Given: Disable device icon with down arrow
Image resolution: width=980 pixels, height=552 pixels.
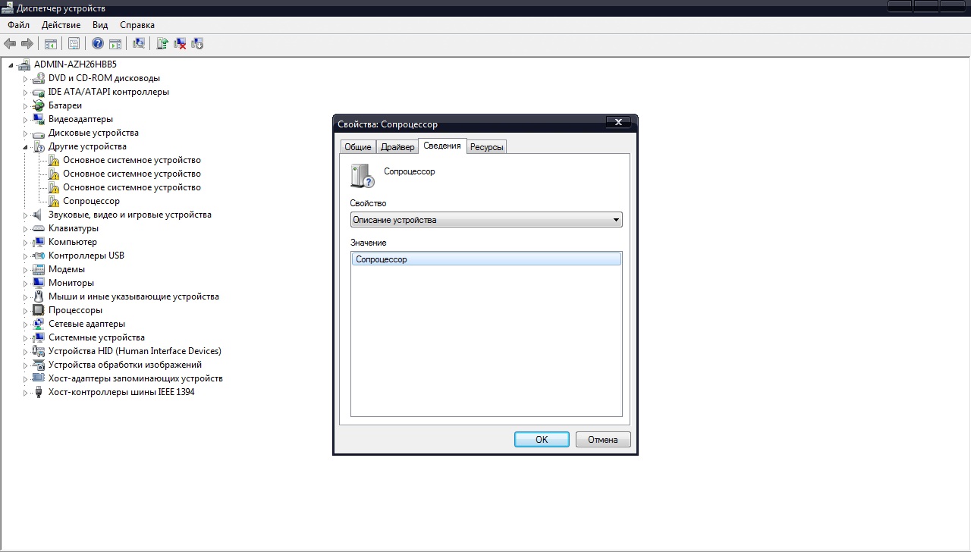Looking at the screenshot, I should coord(198,44).
